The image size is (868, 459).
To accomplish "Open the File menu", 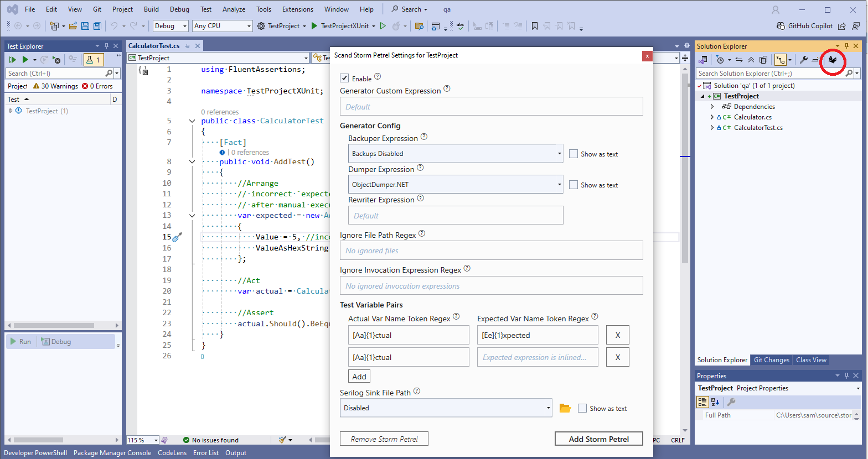I will pos(30,9).
